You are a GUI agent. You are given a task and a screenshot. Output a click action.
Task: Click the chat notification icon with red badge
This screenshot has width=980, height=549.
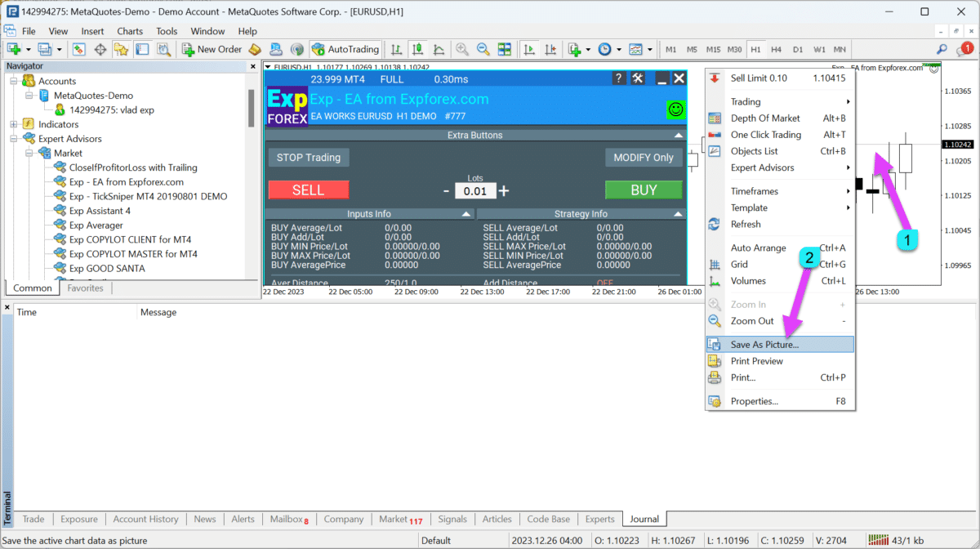[964, 50]
